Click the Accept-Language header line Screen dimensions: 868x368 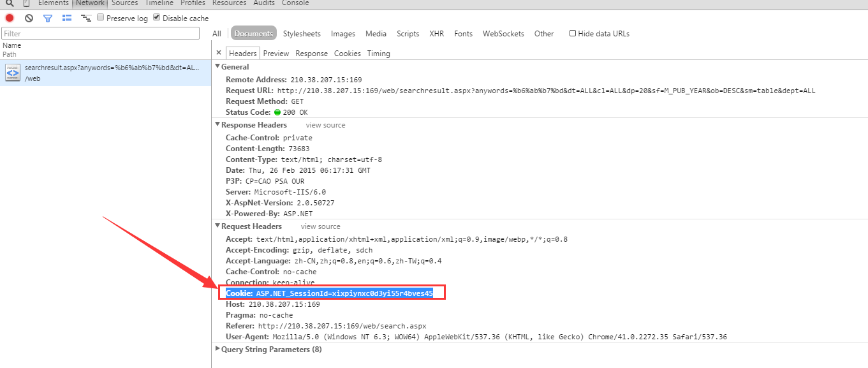(x=334, y=261)
